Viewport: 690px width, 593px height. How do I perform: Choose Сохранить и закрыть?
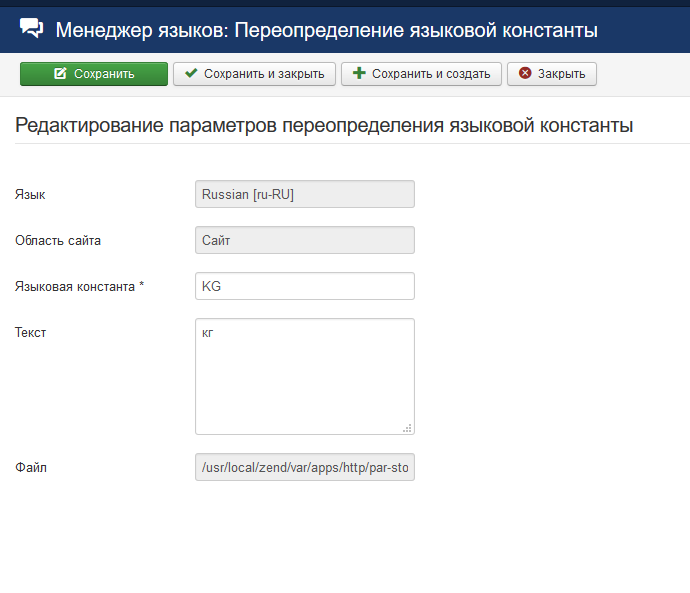click(254, 74)
